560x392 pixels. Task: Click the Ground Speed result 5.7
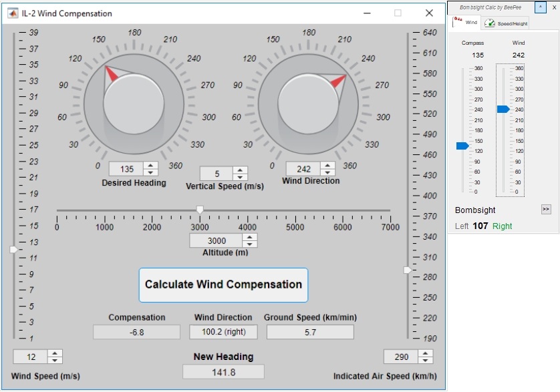pos(310,332)
